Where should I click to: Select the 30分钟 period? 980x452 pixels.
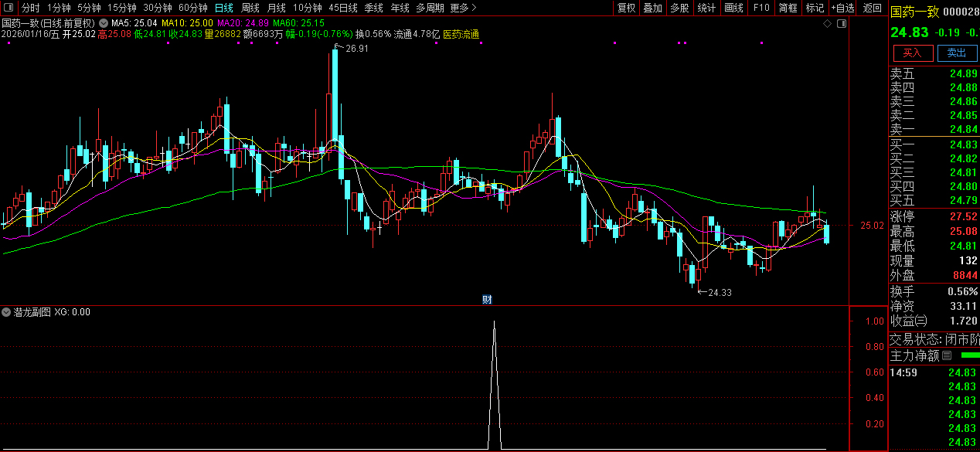tap(158, 8)
